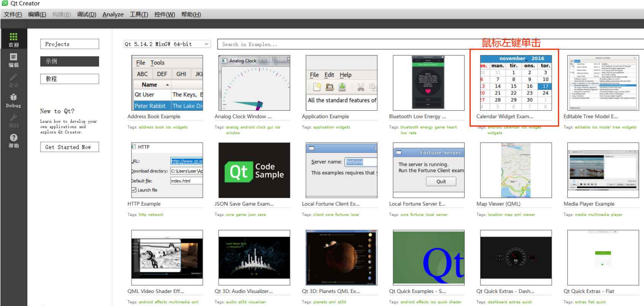Viewport: 644px width, 306px height.
Task: Open Qt 3D: Planets QML thumbnail
Action: click(x=341, y=258)
